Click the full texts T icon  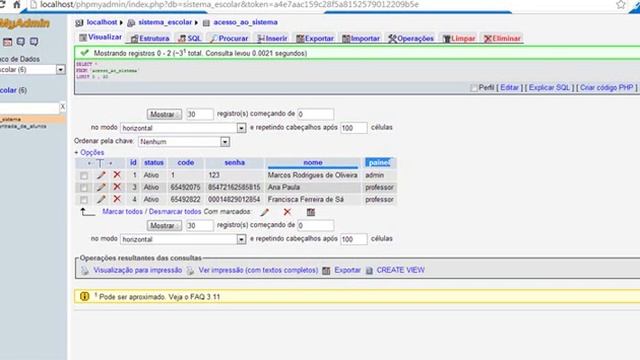pyautogui.click(x=100, y=163)
